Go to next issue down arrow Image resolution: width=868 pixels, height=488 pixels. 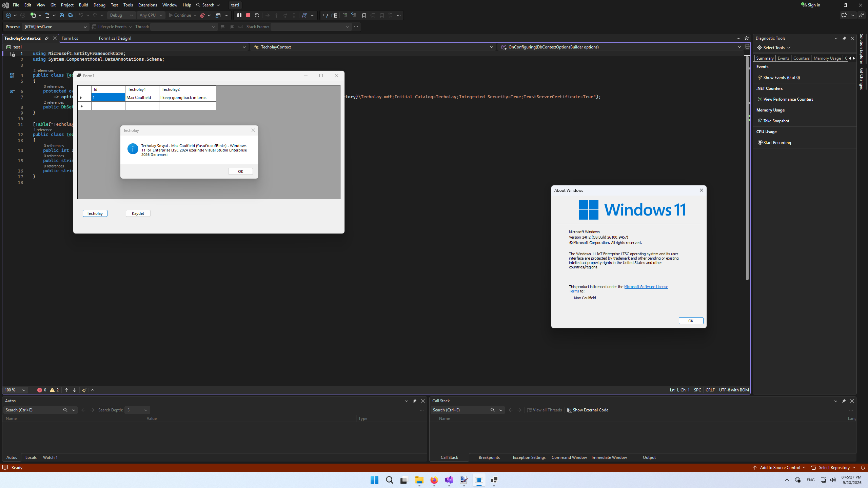tap(75, 390)
